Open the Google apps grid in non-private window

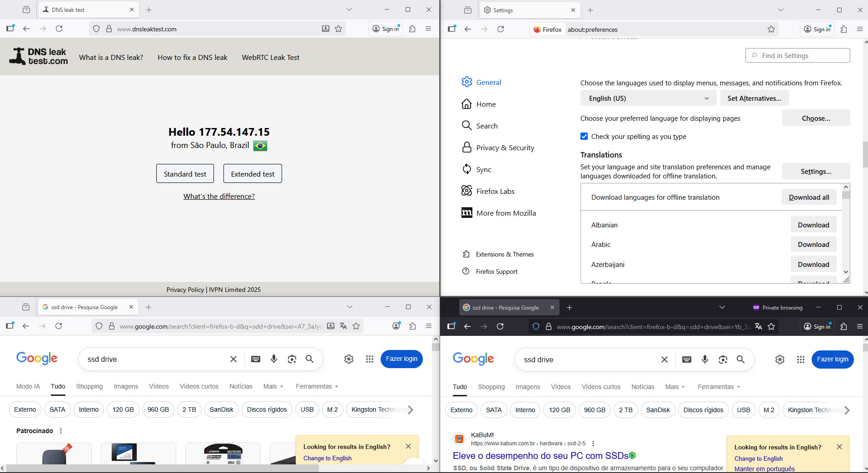[370, 359]
